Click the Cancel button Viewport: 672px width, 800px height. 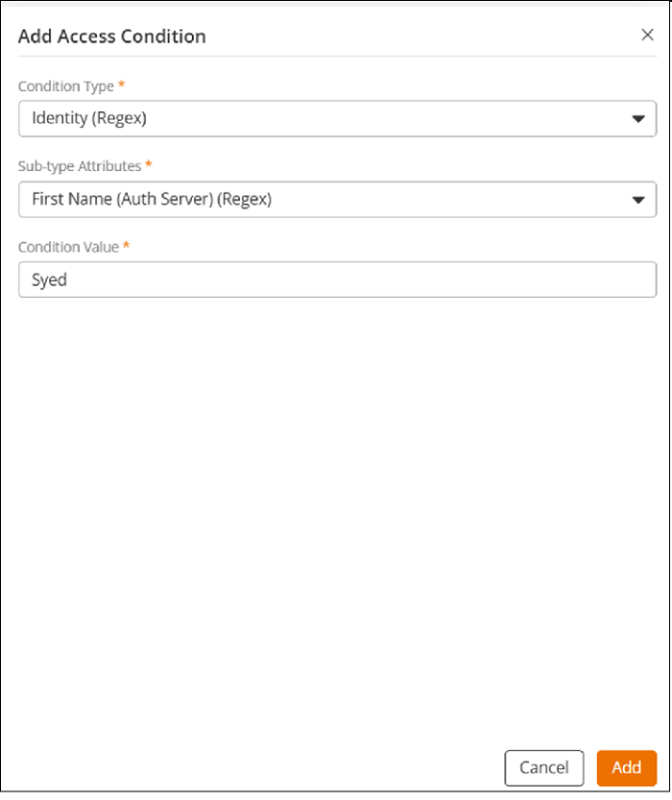[544, 767]
